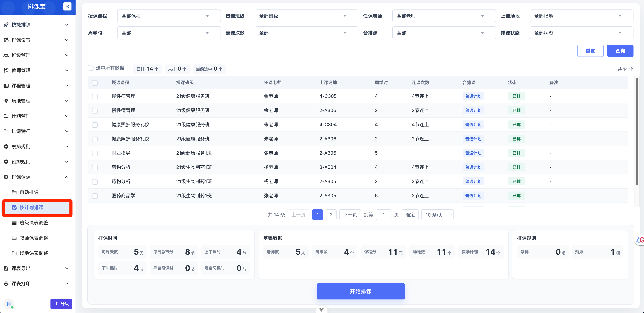Click the folder icon beside 计划管理
Image resolution: width=644 pixels, height=313 pixels.
pyautogui.click(x=6, y=116)
